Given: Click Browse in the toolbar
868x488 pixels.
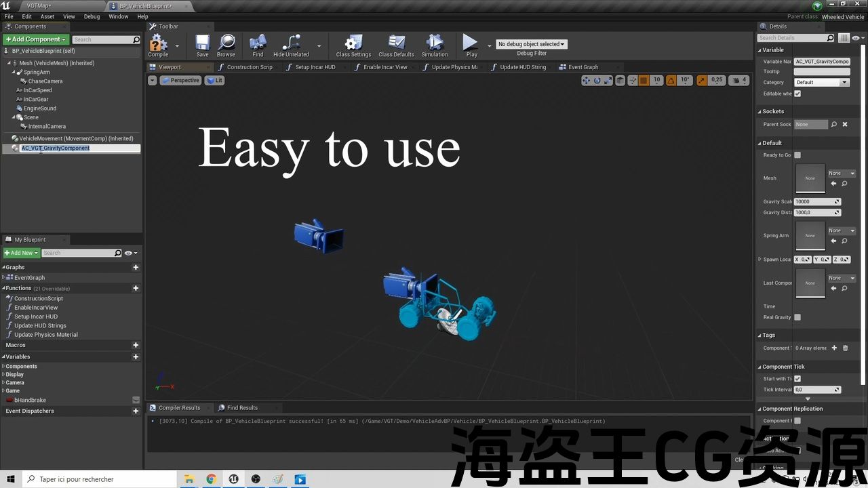Looking at the screenshot, I should pyautogui.click(x=226, y=45).
